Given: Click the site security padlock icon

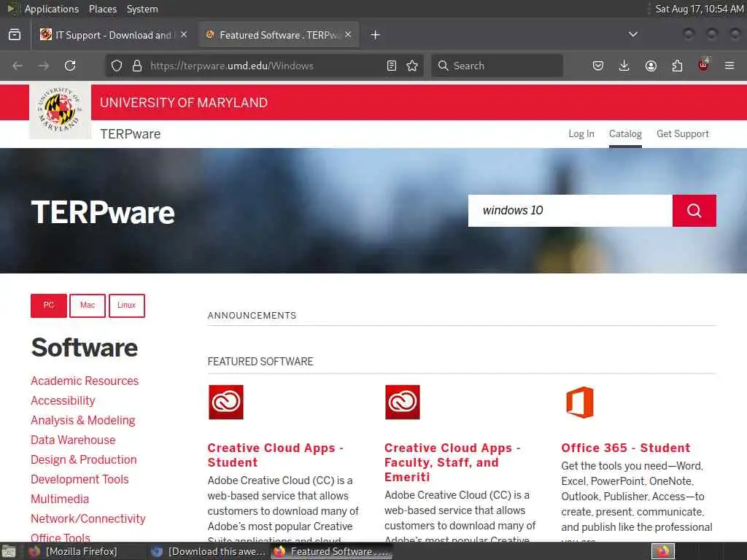Looking at the screenshot, I should [x=137, y=66].
